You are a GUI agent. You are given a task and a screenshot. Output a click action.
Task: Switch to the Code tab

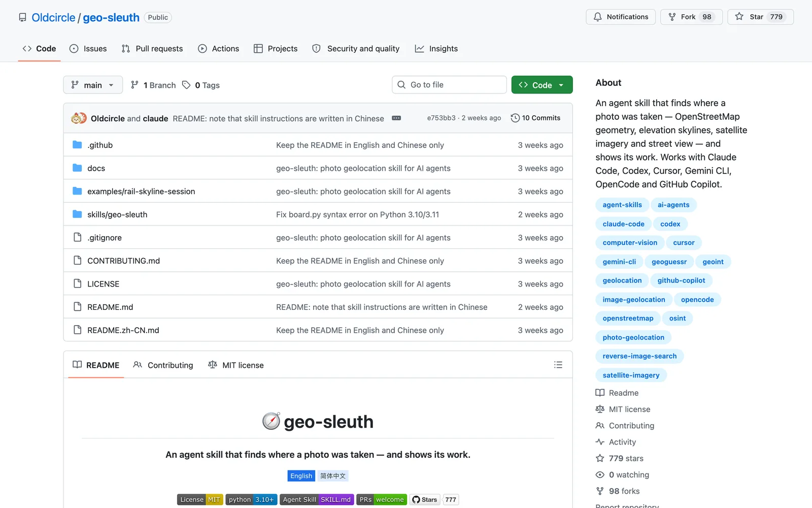click(x=39, y=49)
